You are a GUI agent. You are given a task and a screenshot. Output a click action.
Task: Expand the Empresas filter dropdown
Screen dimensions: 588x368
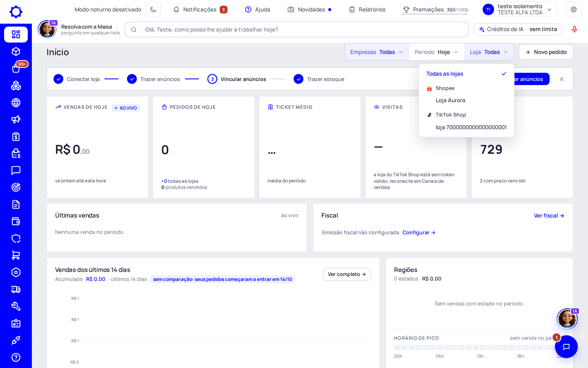tap(376, 52)
